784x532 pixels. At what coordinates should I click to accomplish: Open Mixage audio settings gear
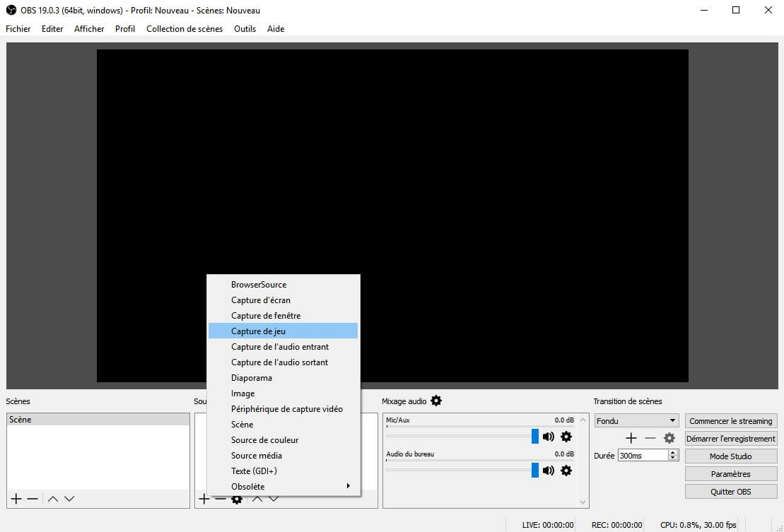436,401
